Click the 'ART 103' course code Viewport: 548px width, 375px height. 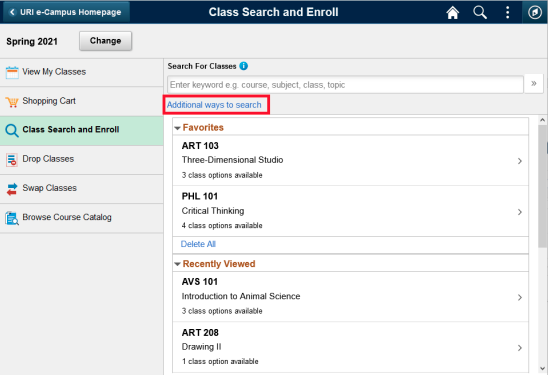(x=200, y=146)
